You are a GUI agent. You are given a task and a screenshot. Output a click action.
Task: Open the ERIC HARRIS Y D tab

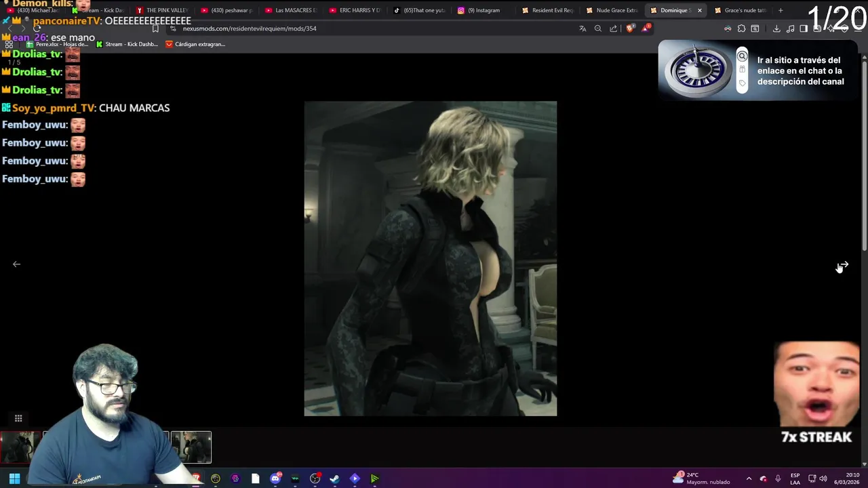coord(355,10)
